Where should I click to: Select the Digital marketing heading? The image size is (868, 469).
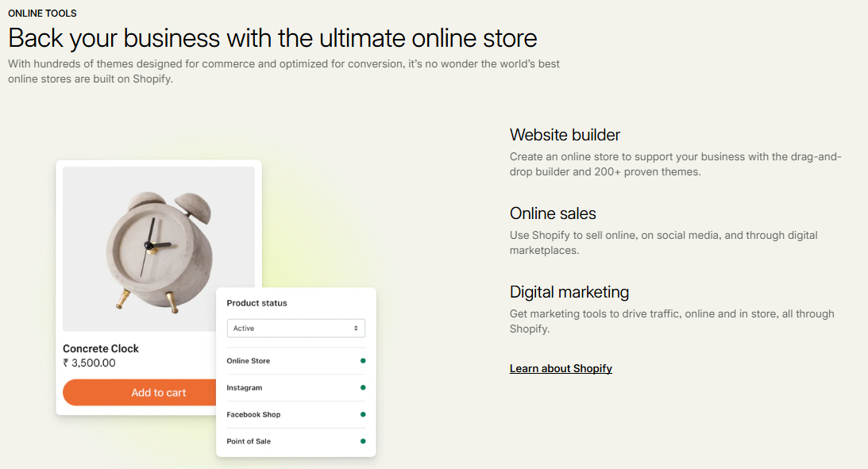coord(569,292)
